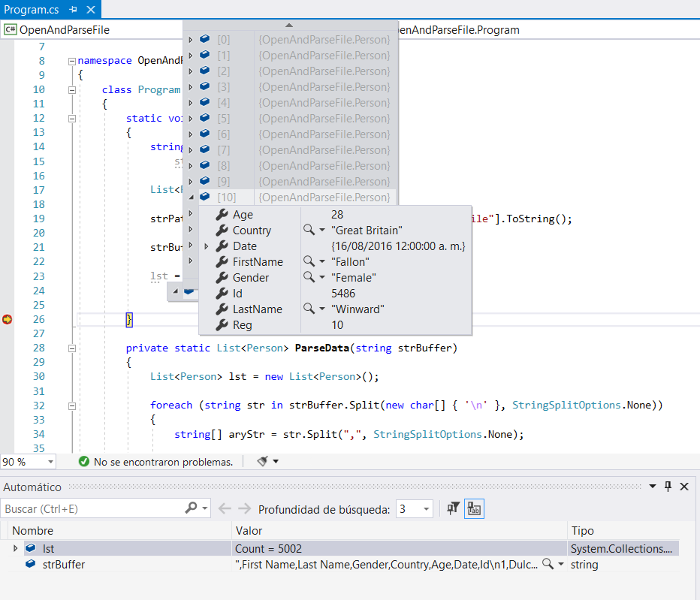Close the Automático panel
Viewport: 700px width, 600px height.
pyautogui.click(x=684, y=487)
